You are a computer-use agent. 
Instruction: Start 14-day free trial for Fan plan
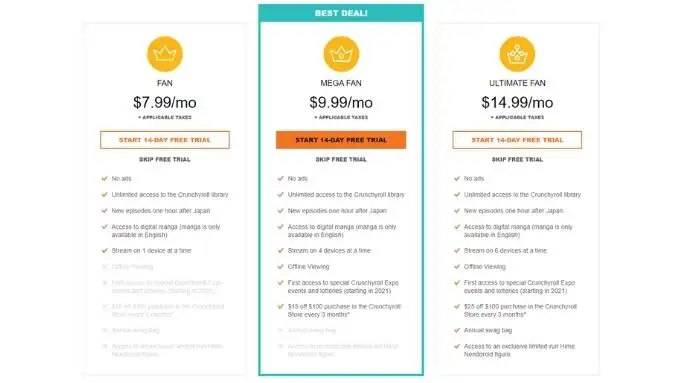coord(165,140)
